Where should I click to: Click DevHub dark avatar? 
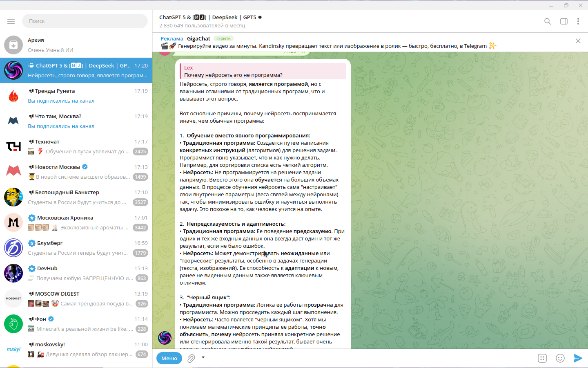click(13, 273)
